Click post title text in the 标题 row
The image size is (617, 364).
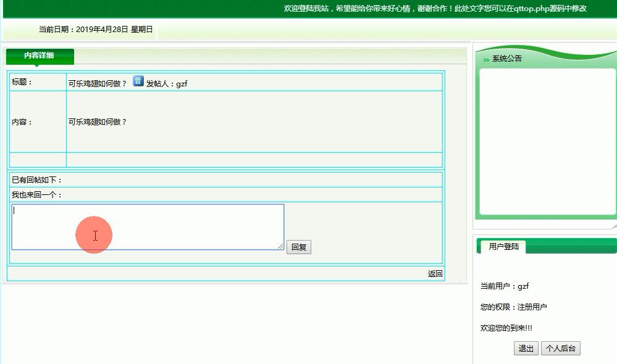[x=98, y=84]
